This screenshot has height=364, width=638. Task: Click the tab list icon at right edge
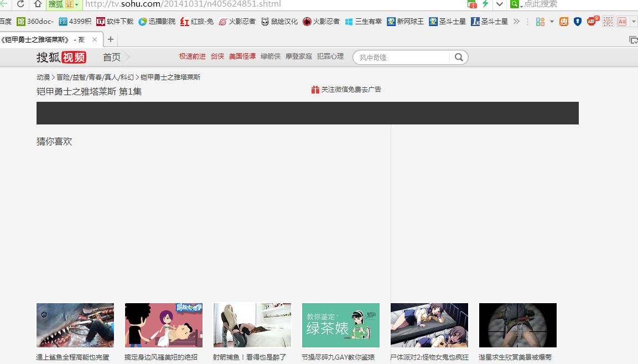coord(633,40)
